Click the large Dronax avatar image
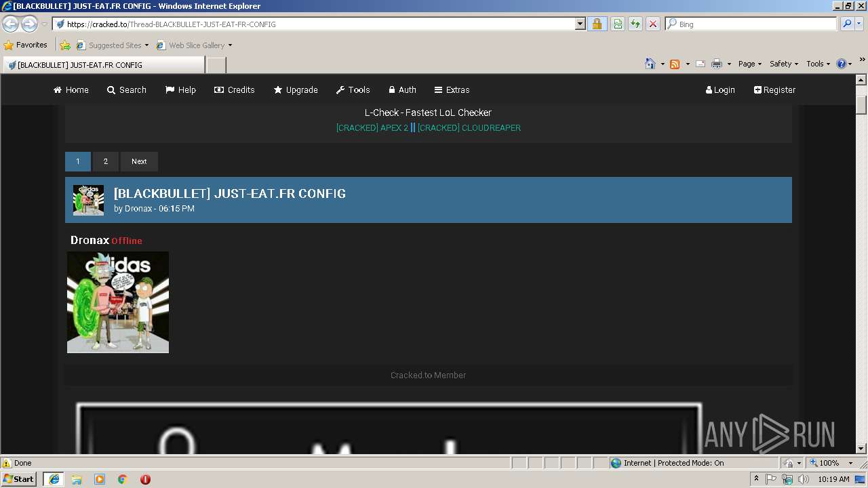Image resolution: width=868 pixels, height=488 pixels. 118,302
